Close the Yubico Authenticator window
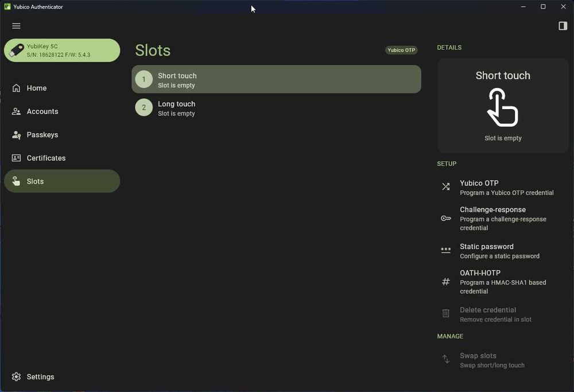The height and width of the screenshot is (392, 574). point(563,6)
